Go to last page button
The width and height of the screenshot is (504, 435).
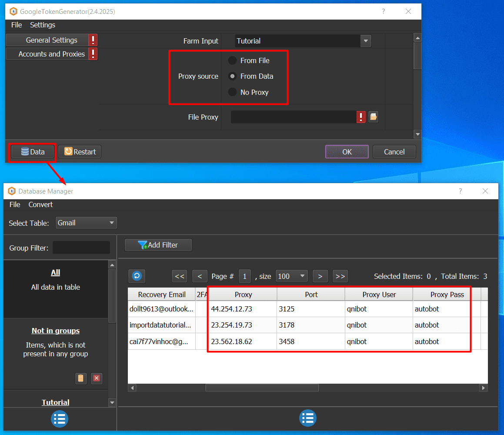[340, 276]
